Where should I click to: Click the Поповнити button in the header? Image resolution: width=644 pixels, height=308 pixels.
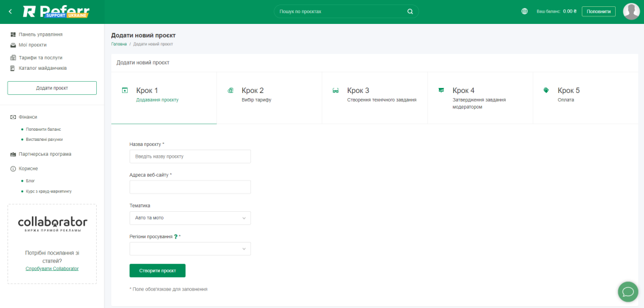598,11
